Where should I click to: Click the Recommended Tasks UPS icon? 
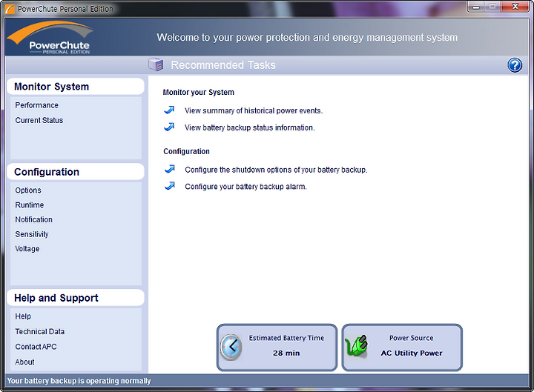[156, 64]
